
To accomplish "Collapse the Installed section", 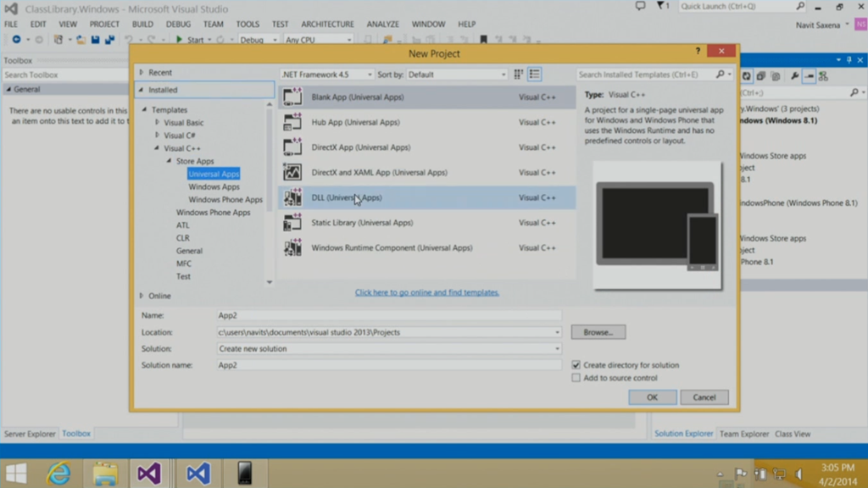I will (x=142, y=90).
